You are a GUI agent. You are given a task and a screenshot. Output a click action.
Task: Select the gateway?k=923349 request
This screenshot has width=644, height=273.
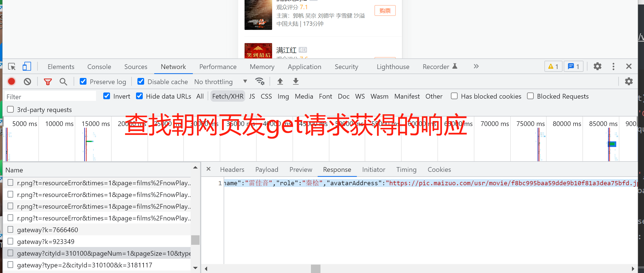[x=46, y=241]
